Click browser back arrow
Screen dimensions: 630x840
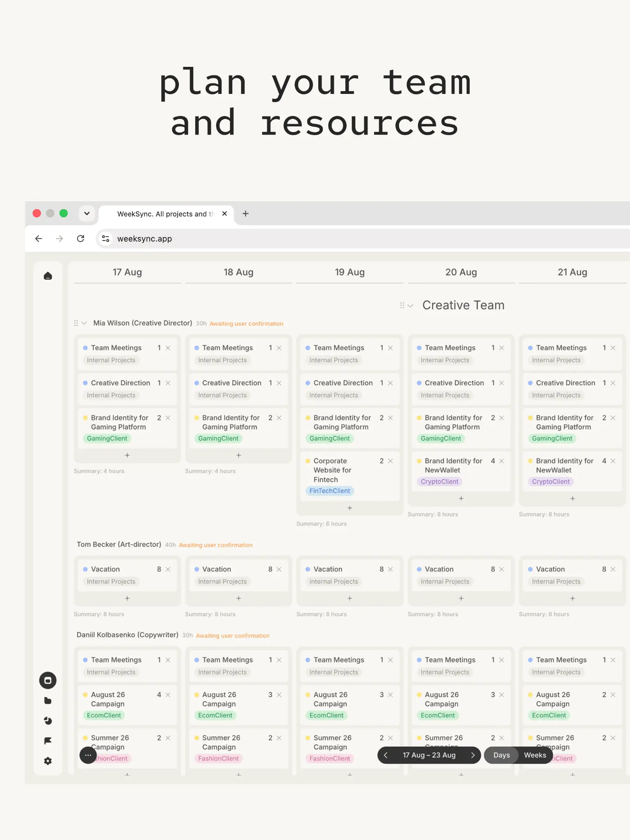click(39, 239)
